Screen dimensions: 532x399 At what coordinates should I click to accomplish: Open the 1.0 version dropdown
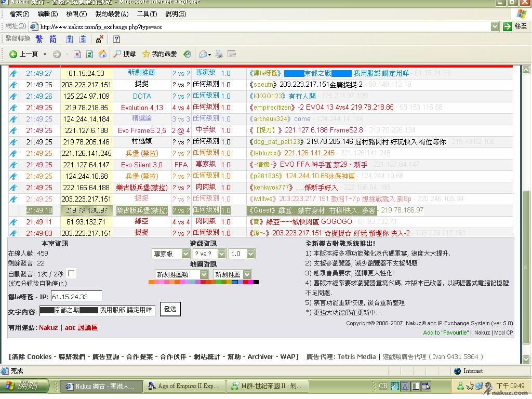242,254
